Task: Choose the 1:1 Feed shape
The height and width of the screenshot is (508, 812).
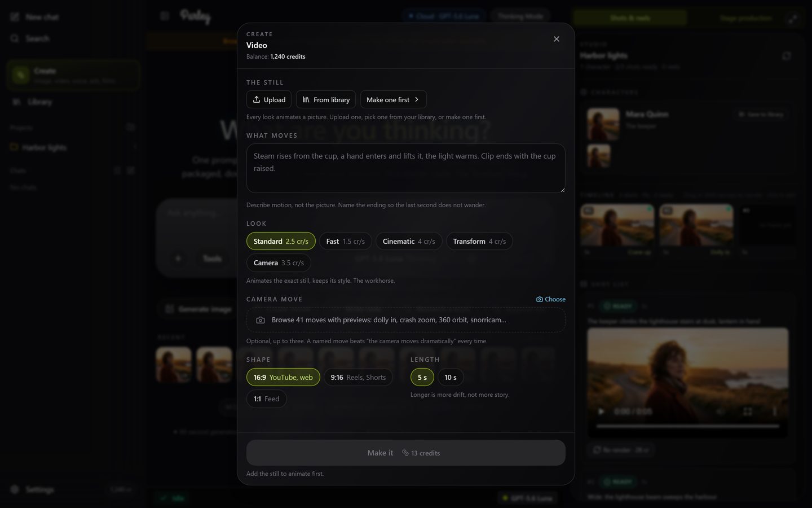Action: (x=266, y=398)
